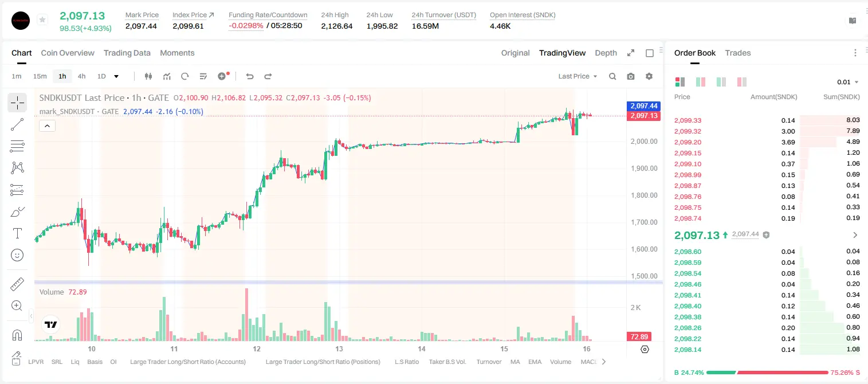The height and width of the screenshot is (384, 868).
Task: Click the TradingView logo on the chart
Action: point(51,324)
